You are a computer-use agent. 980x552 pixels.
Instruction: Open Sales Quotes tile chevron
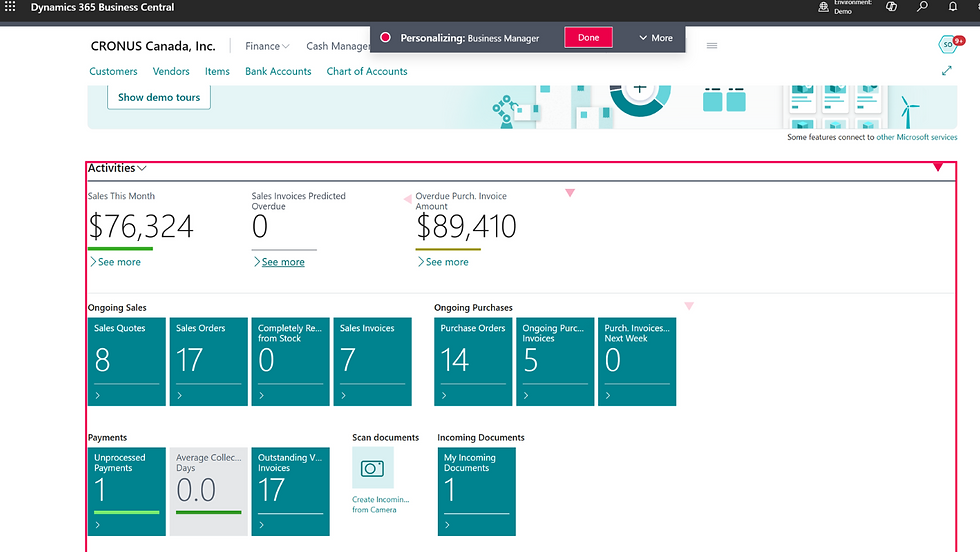[x=98, y=396]
